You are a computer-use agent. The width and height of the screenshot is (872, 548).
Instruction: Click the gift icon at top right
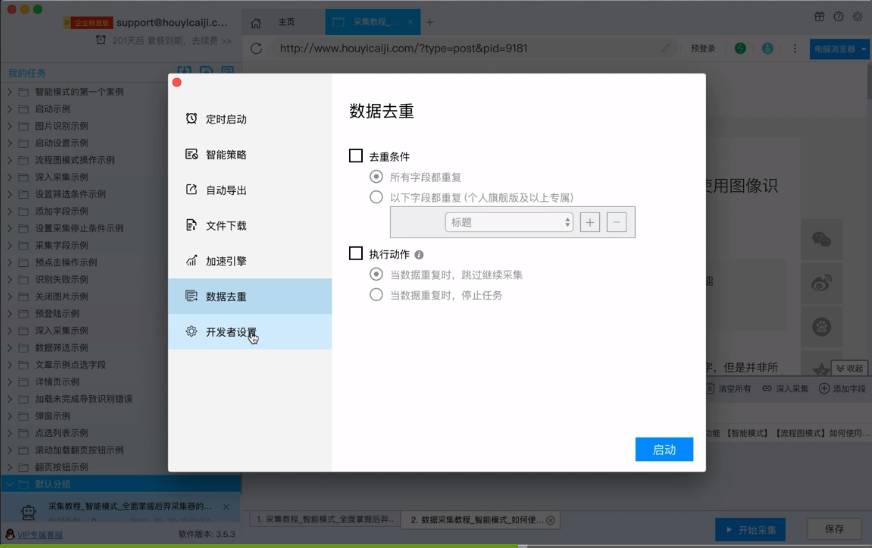click(x=820, y=17)
